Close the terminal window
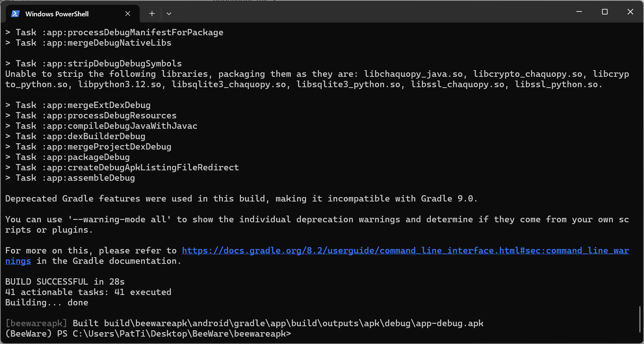 coord(630,12)
